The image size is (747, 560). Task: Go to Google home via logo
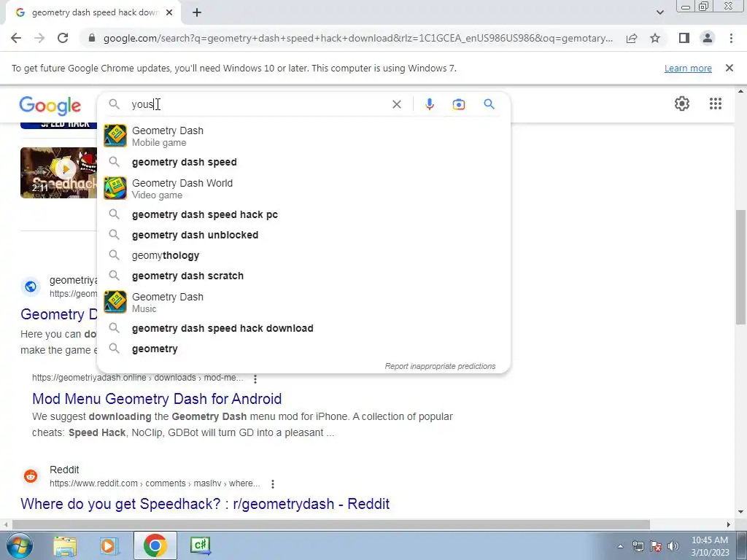click(50, 105)
